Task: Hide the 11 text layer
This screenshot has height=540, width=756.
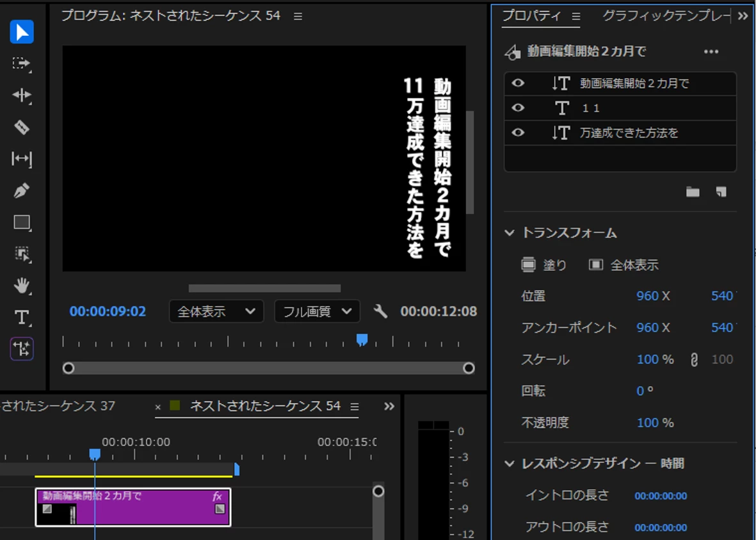Action: pos(518,108)
